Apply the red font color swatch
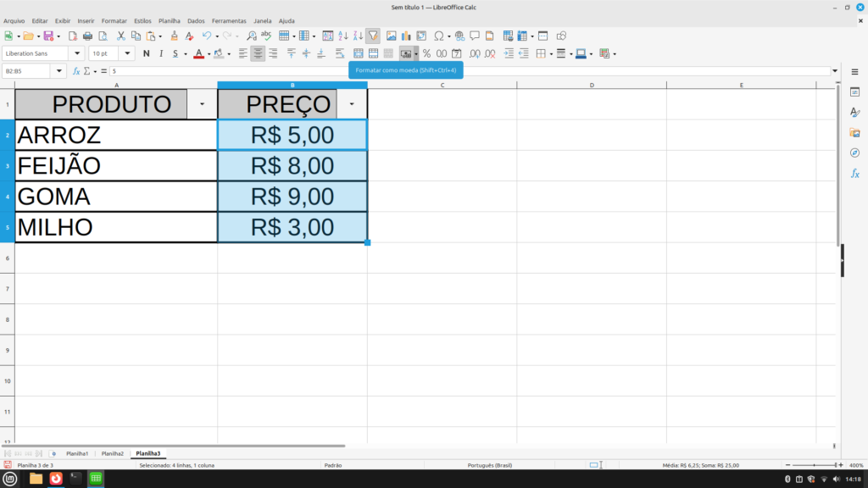The width and height of the screenshot is (868, 488). [198, 53]
